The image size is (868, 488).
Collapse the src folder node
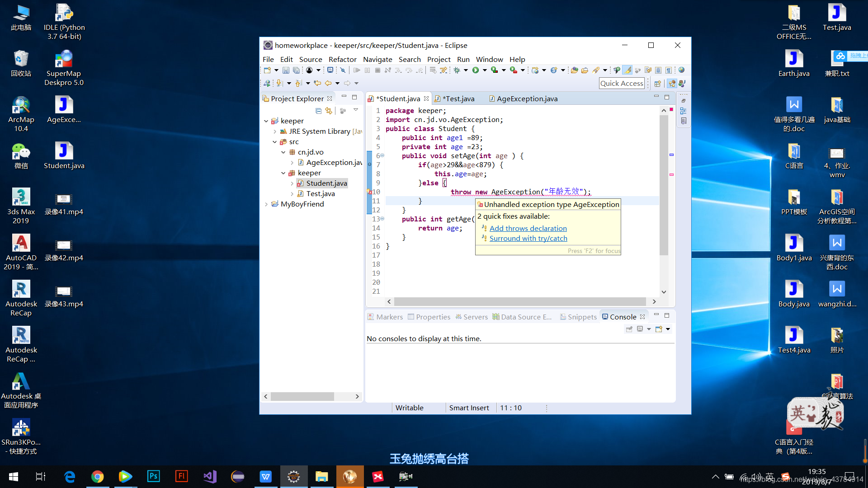pyautogui.click(x=274, y=142)
